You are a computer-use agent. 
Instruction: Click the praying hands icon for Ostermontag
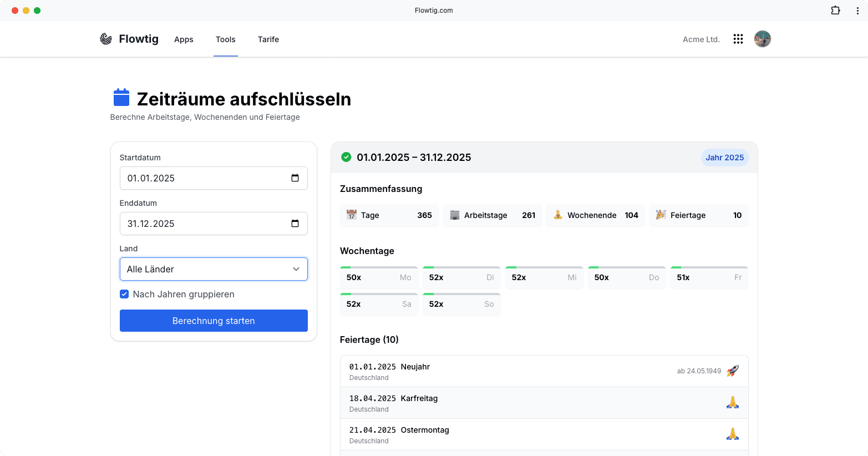coord(733,434)
